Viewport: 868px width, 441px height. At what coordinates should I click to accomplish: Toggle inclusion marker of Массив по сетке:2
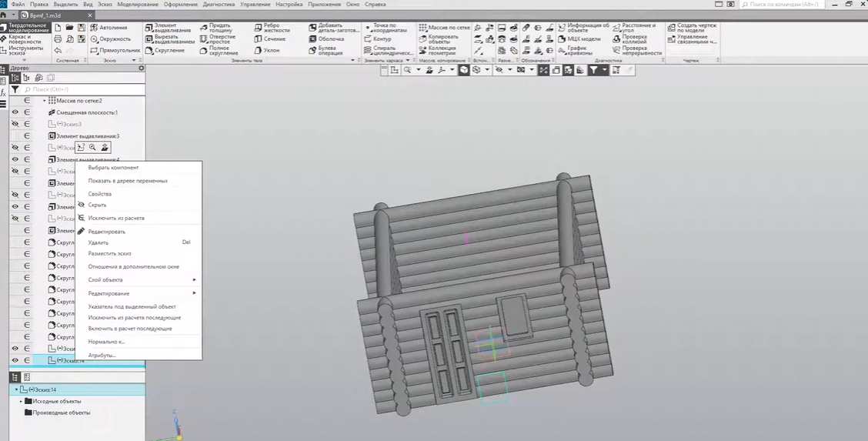27,101
